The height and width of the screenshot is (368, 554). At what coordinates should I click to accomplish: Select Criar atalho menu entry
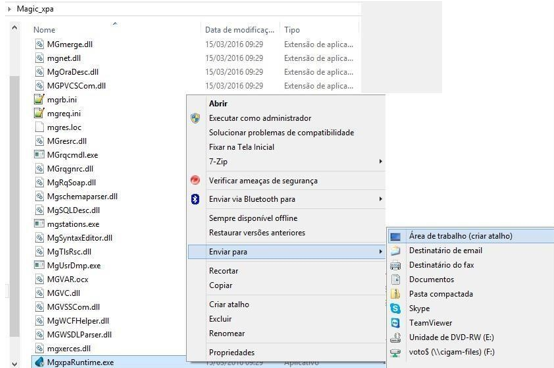pyautogui.click(x=229, y=304)
